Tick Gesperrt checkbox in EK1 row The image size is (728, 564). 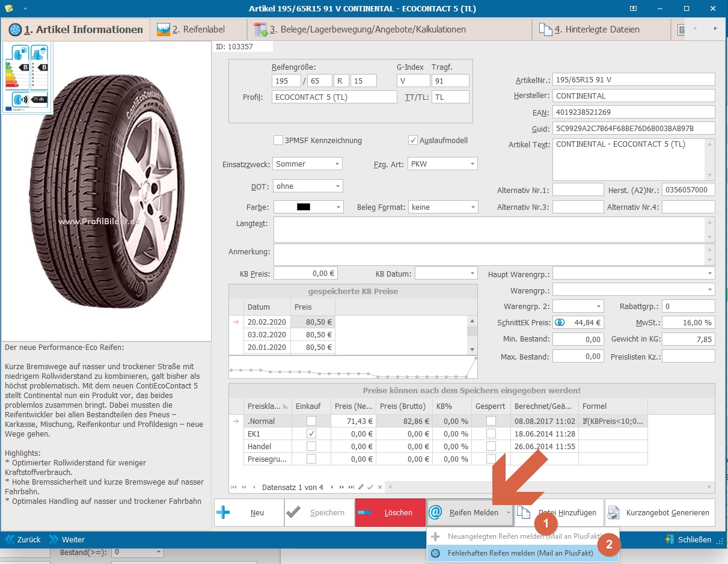tap(491, 434)
